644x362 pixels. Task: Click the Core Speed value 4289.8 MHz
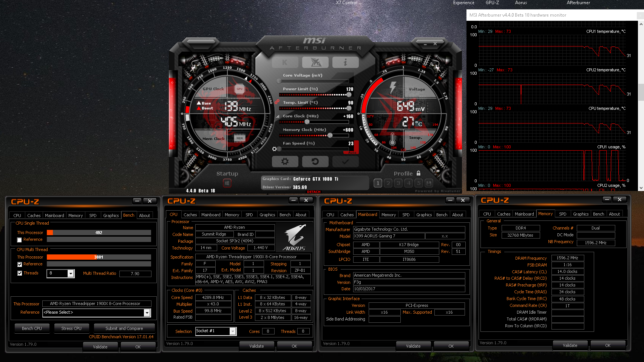point(213,297)
